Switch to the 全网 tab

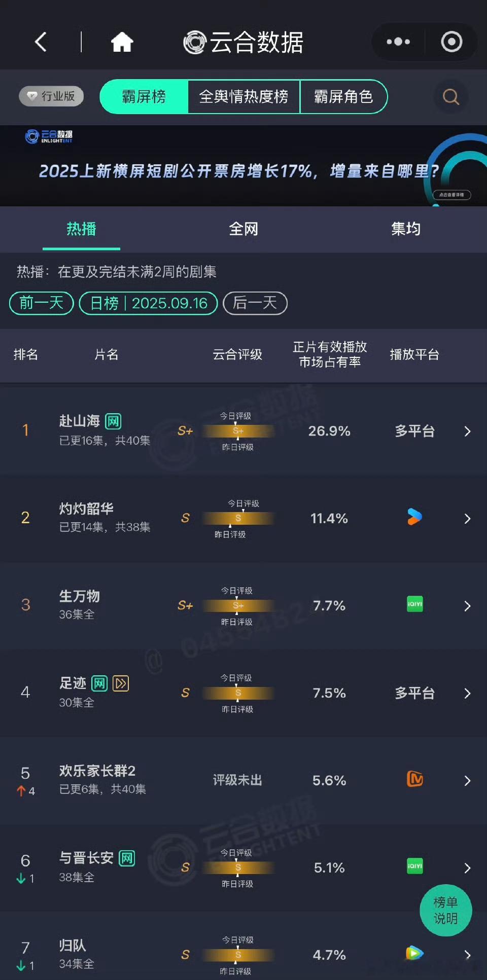coord(243,229)
